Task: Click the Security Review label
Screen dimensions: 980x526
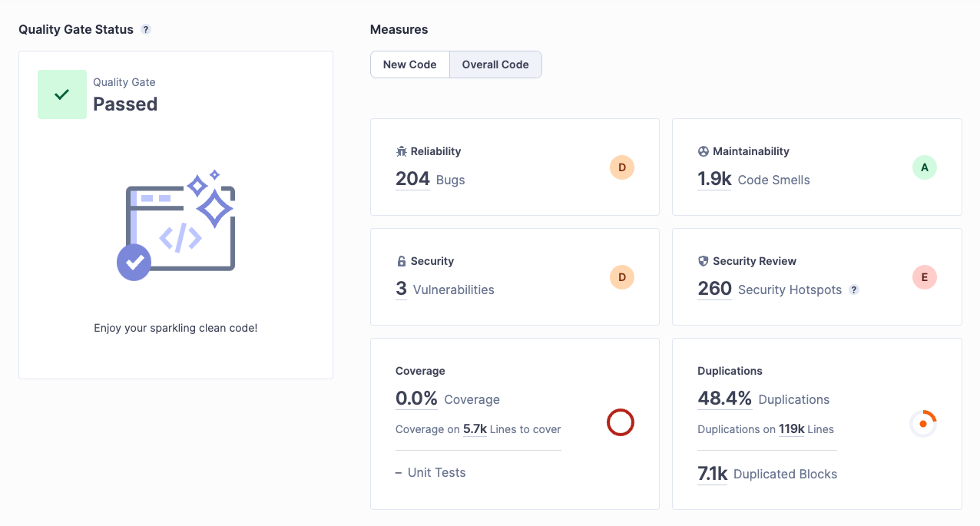Action: click(754, 261)
